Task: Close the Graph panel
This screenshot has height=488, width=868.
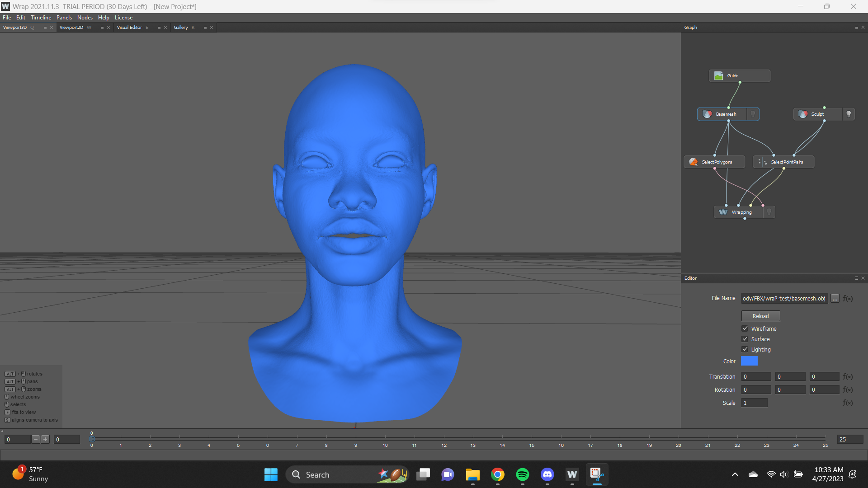Action: (x=863, y=28)
